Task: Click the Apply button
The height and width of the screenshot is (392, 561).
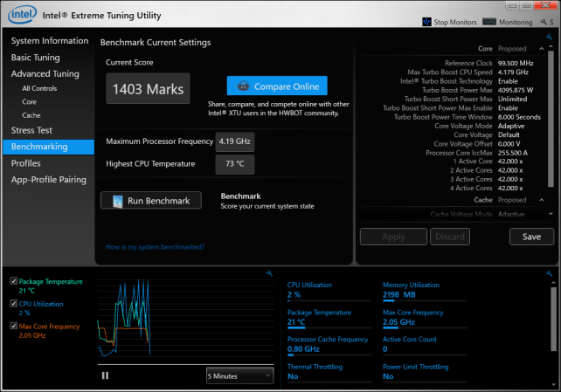Action: point(393,237)
